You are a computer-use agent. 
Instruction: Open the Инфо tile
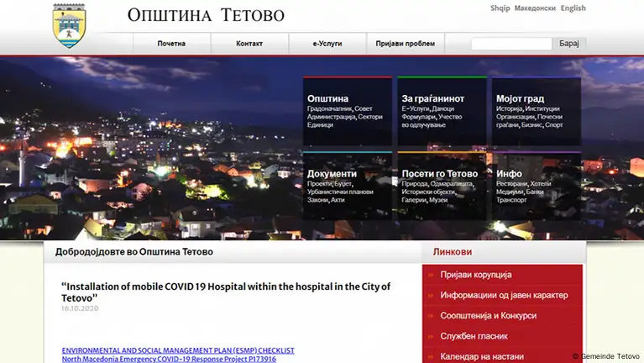536,186
